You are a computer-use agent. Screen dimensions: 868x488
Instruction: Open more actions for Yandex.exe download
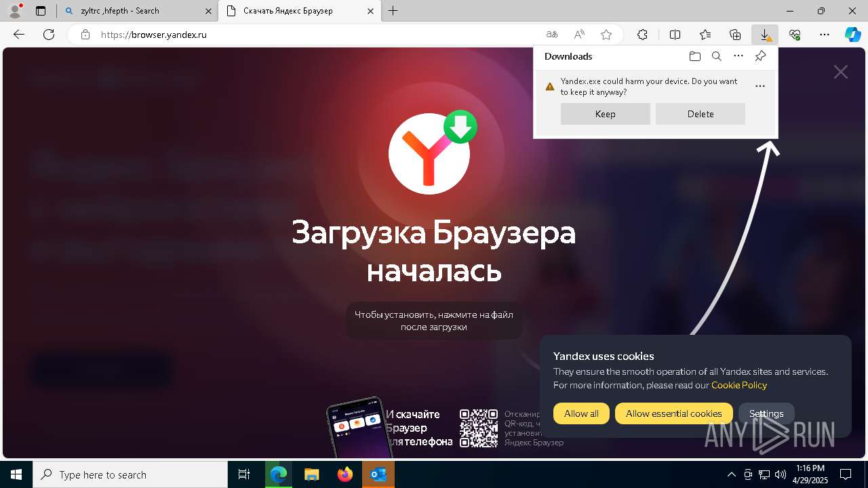760,86
